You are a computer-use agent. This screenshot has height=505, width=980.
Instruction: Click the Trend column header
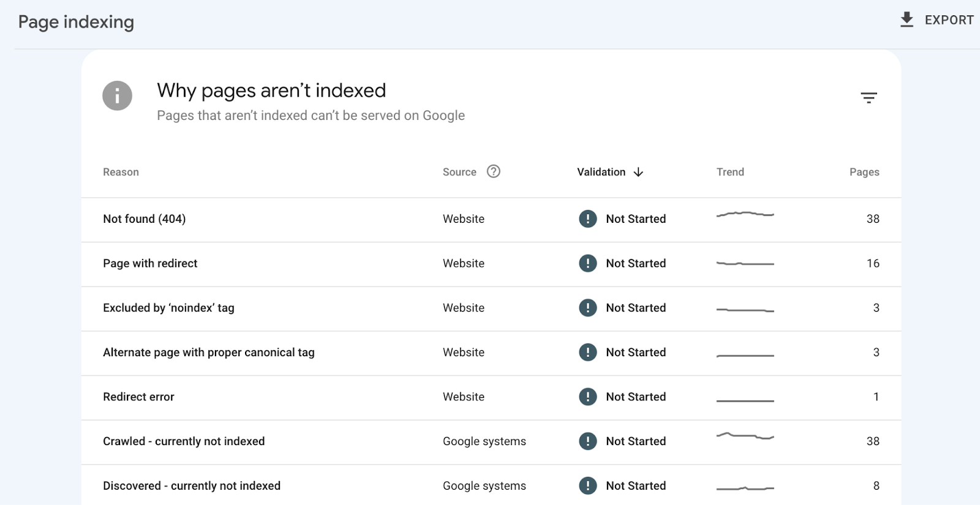730,172
